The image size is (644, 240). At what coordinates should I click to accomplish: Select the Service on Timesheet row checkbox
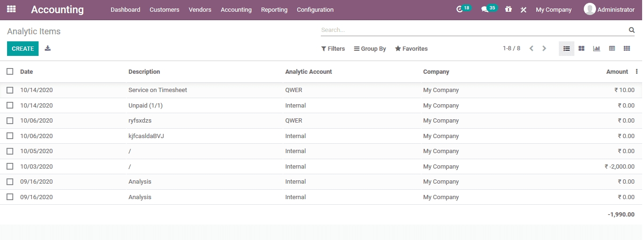(x=10, y=90)
